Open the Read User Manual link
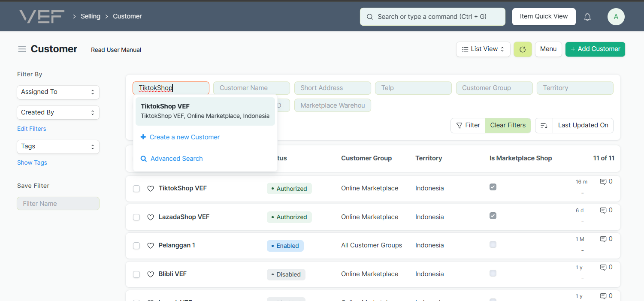 (x=116, y=50)
